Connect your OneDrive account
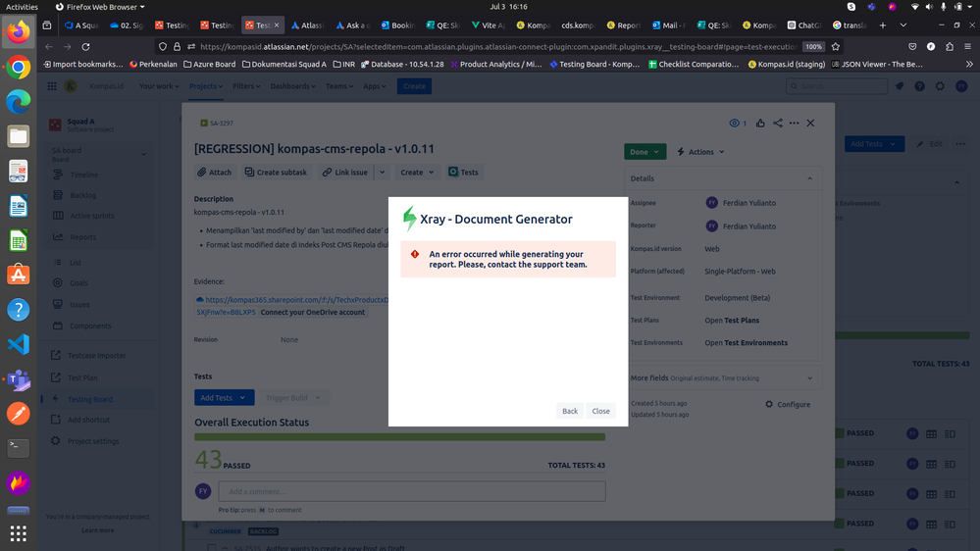 pos(313,313)
